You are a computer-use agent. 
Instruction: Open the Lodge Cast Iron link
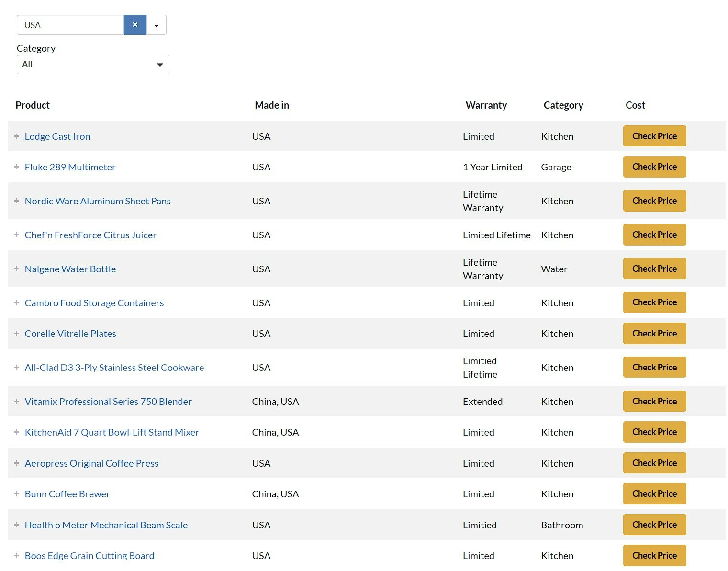[57, 136]
